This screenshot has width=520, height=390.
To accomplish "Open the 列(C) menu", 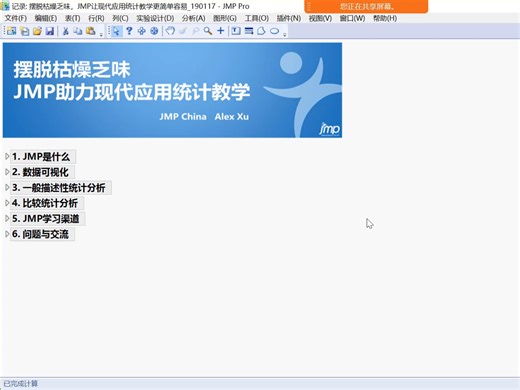I will [x=120, y=18].
